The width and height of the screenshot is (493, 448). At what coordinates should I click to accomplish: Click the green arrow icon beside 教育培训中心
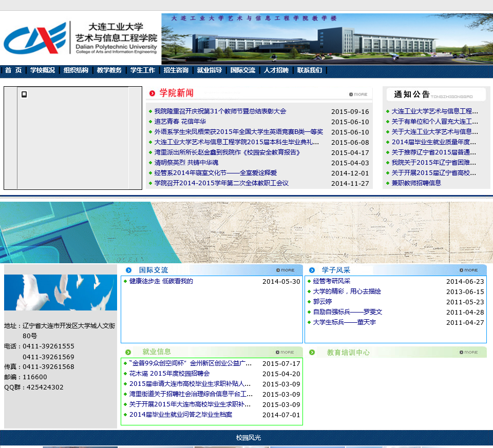click(312, 353)
